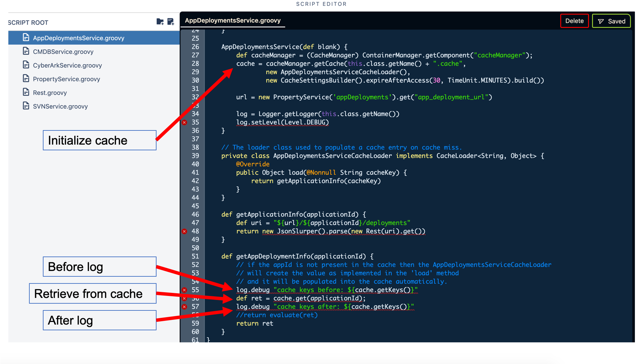Open SVNService.groovy from script tree

(60, 106)
